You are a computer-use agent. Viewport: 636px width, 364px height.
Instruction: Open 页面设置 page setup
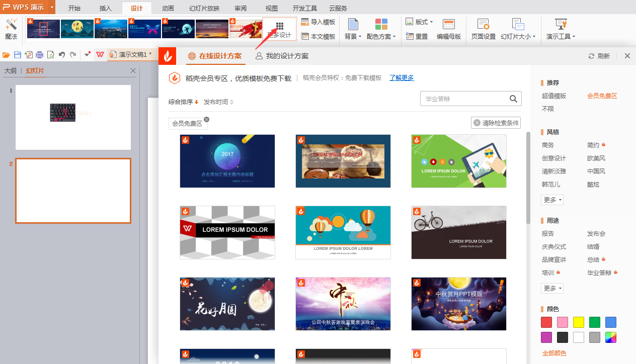coord(483,30)
